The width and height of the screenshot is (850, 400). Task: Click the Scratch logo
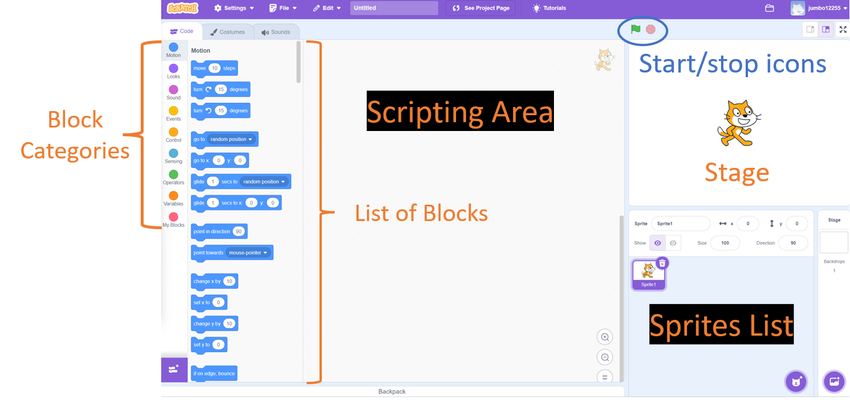(x=183, y=8)
